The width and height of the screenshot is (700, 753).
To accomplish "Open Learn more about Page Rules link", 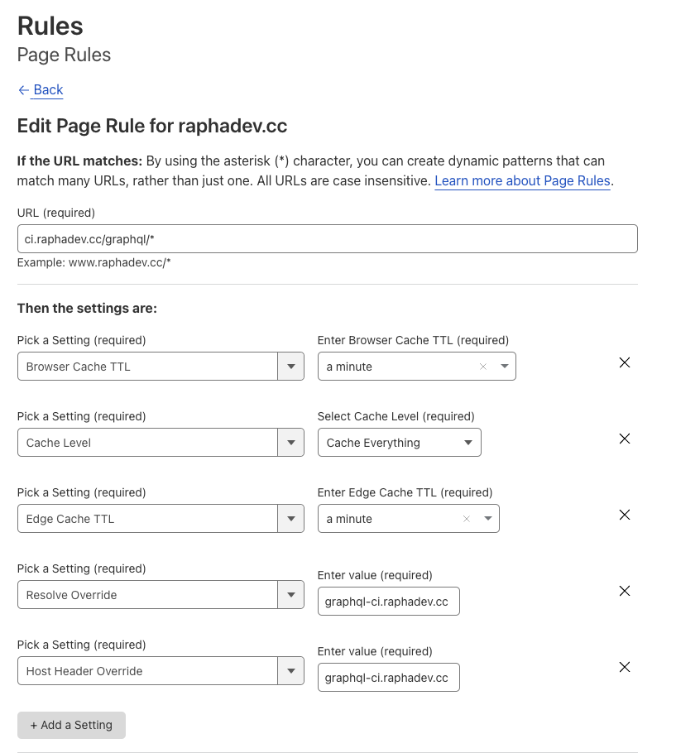I will pyautogui.click(x=522, y=180).
